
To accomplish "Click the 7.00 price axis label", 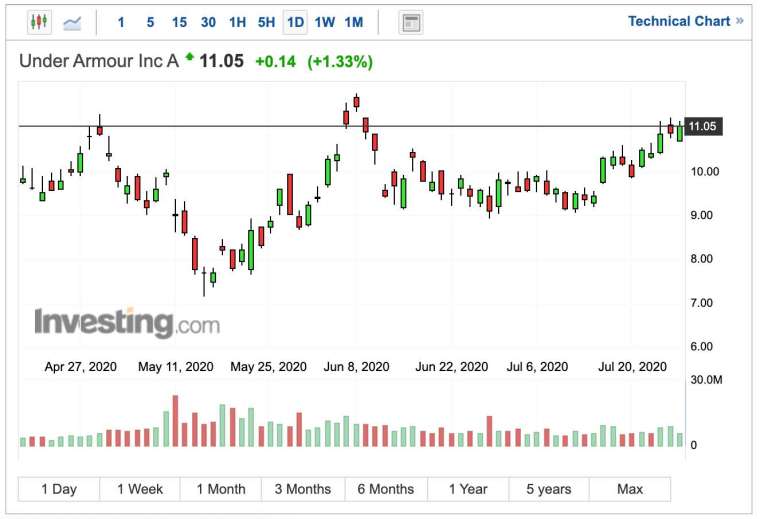I will tap(701, 303).
